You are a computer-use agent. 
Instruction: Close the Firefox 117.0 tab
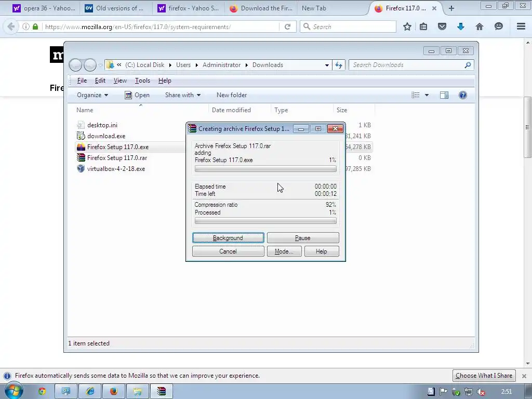tap(434, 8)
